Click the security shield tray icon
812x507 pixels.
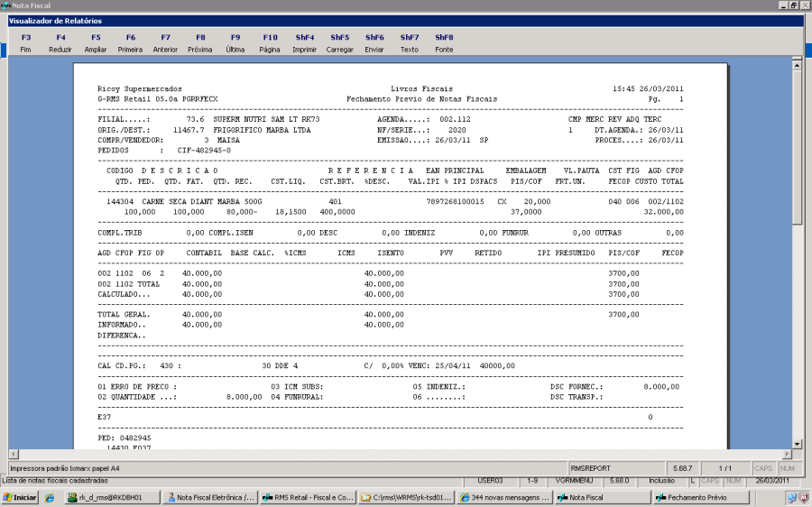[804, 498]
